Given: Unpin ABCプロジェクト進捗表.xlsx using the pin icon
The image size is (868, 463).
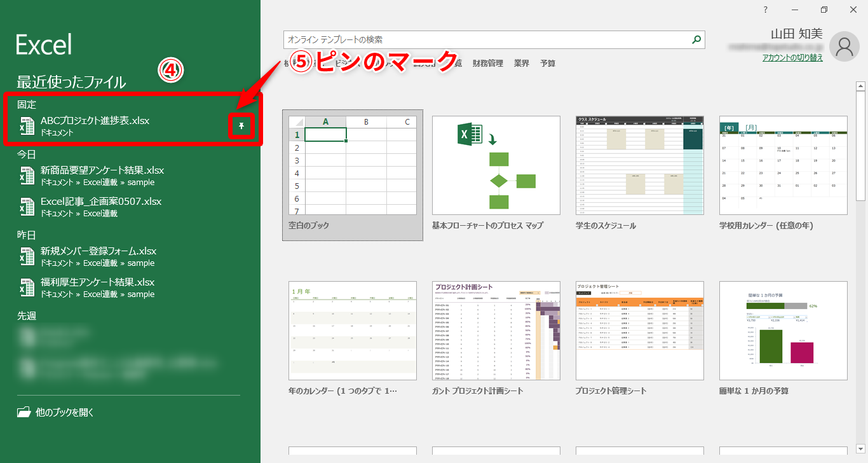Looking at the screenshot, I should point(241,126).
